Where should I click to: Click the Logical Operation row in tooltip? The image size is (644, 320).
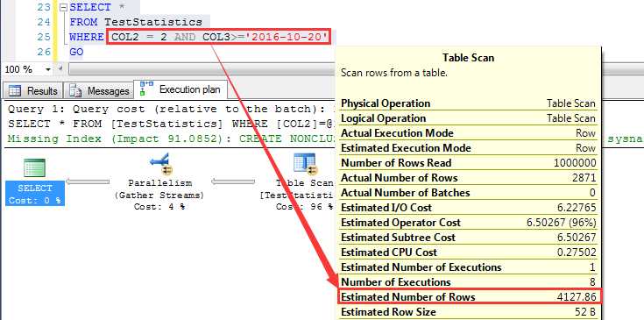(468, 118)
